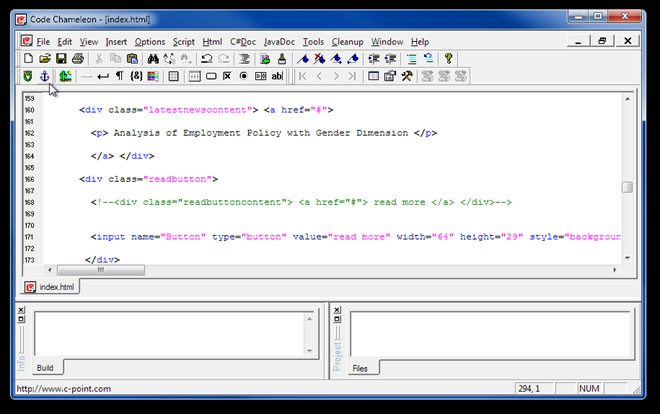Switch to the Files tab in Project panel
Screen dimensions: 660x414
tap(360, 368)
